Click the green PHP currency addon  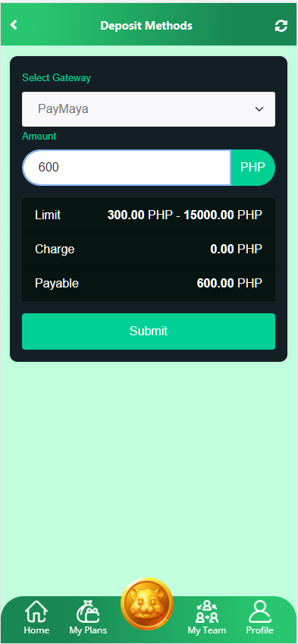point(253,168)
